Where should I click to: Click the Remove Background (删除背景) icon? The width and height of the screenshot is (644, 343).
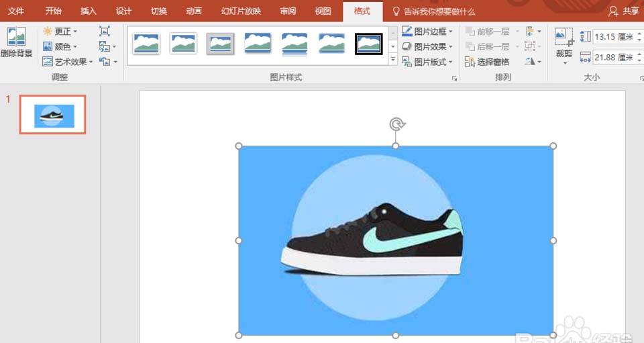point(16,42)
